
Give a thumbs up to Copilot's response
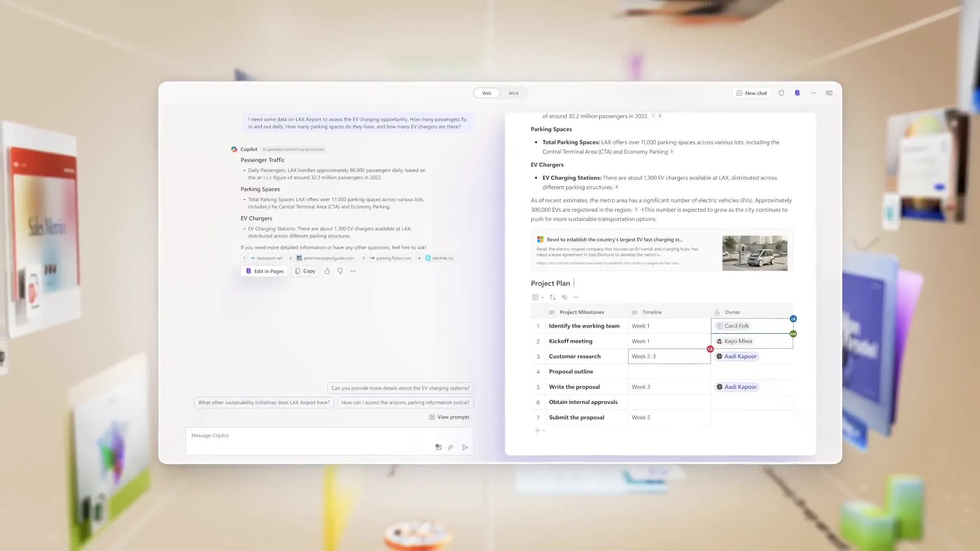[x=327, y=271]
